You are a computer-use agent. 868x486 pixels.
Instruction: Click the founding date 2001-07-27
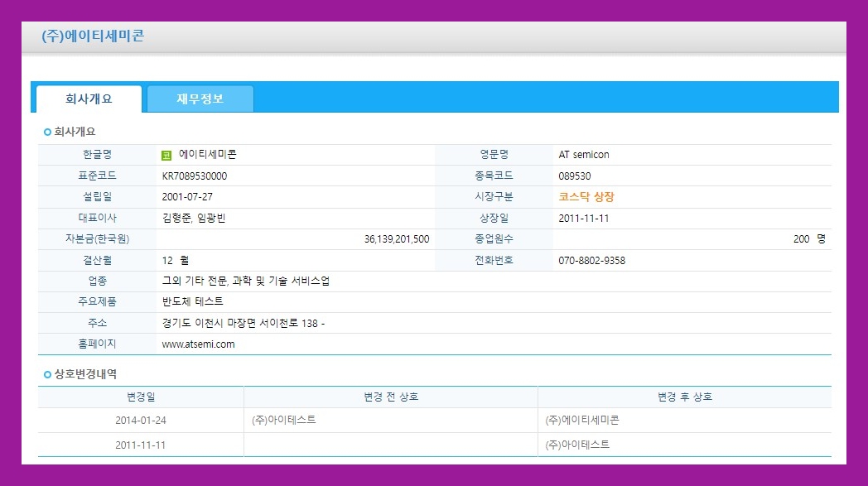(x=187, y=196)
